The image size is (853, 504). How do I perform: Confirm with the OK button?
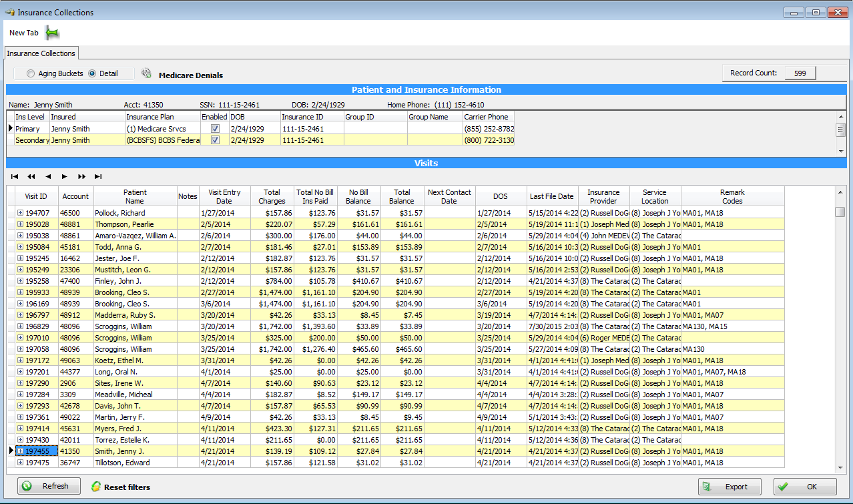click(x=805, y=487)
